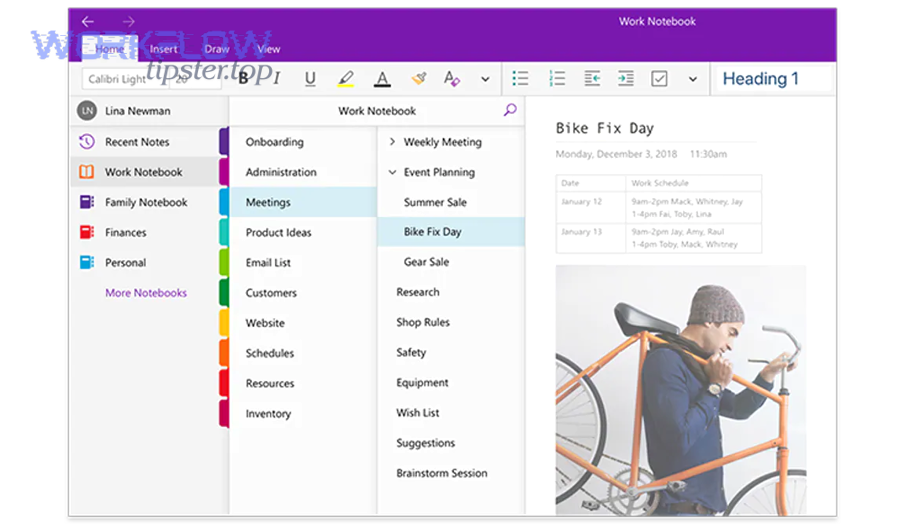Screen dimensions: 900x525
Task: Open Recent Notes from the sidebar
Action: pyautogui.click(x=137, y=142)
